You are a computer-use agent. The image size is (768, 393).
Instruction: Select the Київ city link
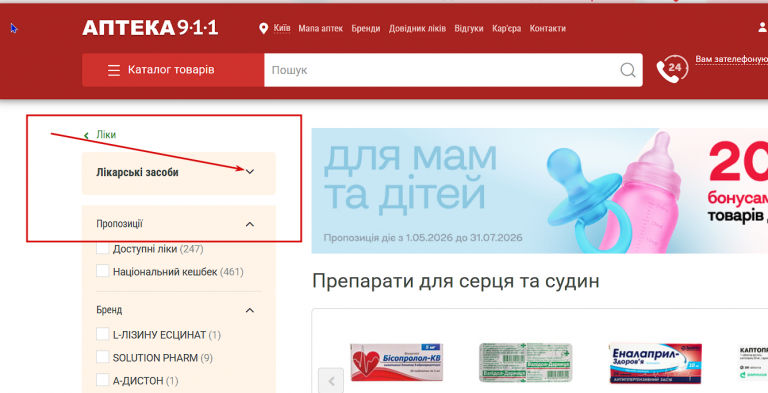(282, 28)
